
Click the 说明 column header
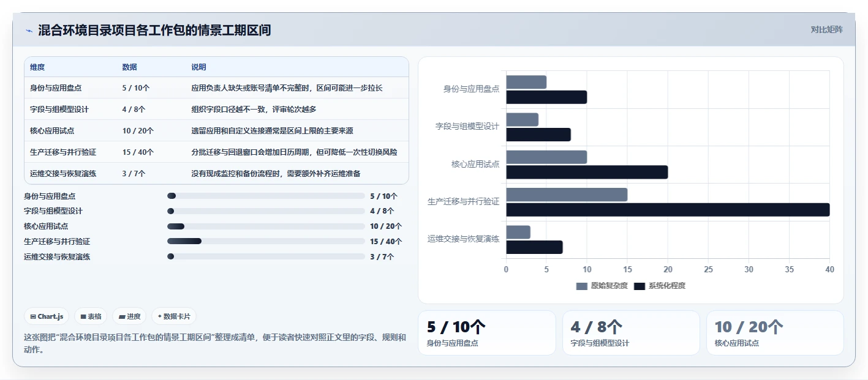coord(199,67)
